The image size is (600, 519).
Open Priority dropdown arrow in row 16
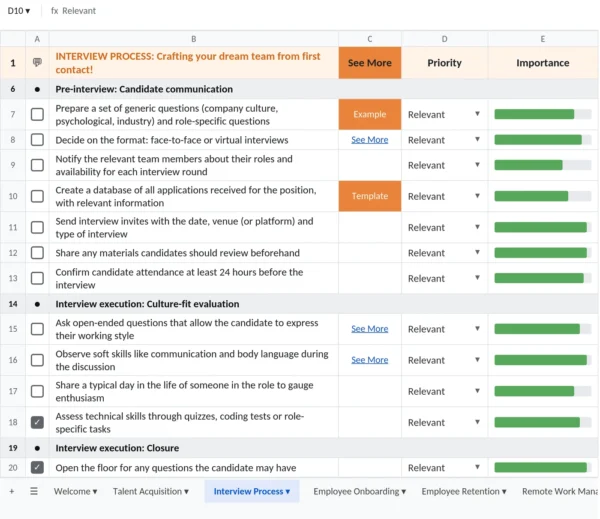tap(477, 360)
